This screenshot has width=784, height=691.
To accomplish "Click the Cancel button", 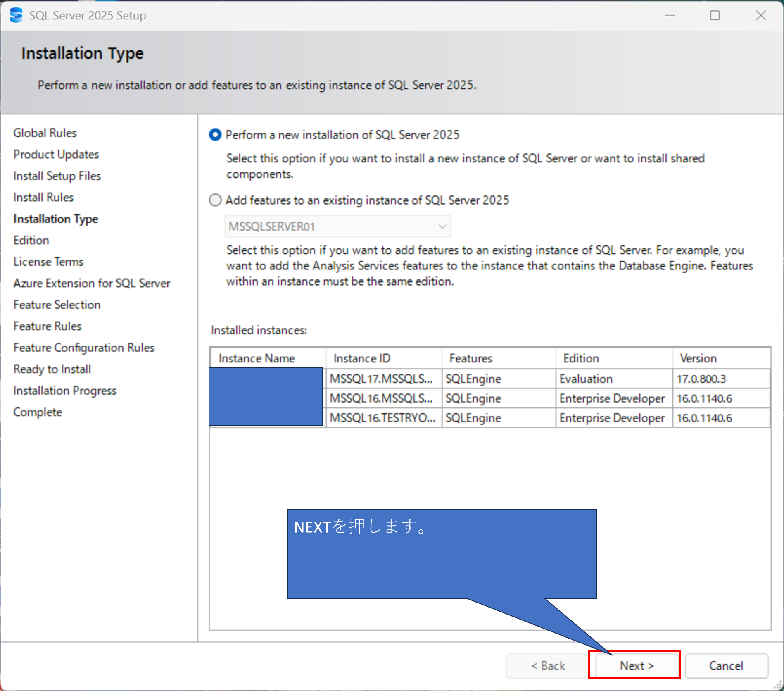I will pyautogui.click(x=727, y=665).
